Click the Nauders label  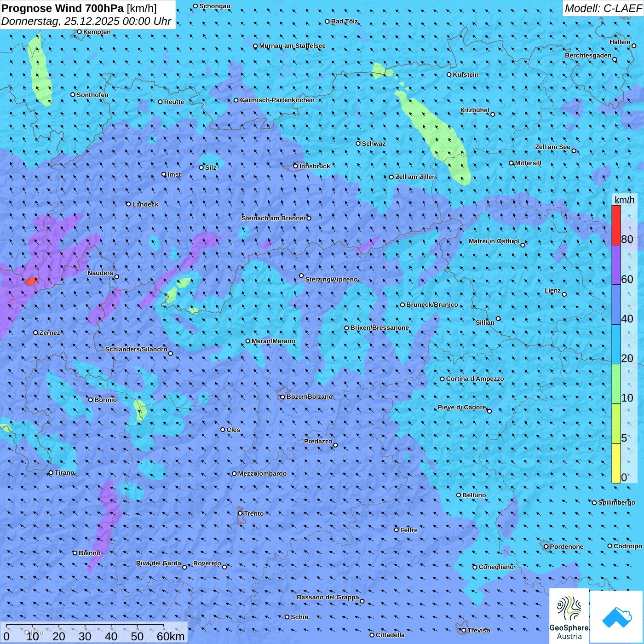(x=100, y=273)
